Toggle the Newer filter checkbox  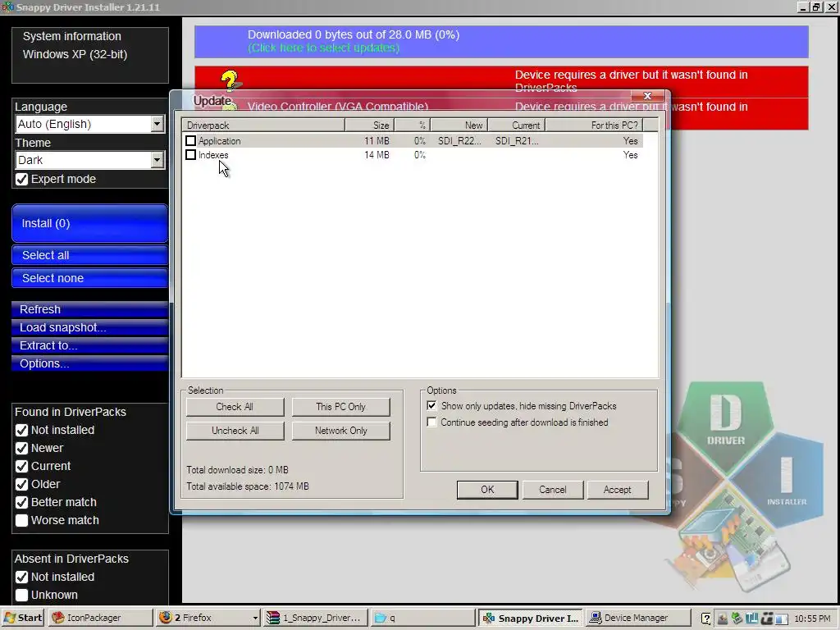[21, 449]
